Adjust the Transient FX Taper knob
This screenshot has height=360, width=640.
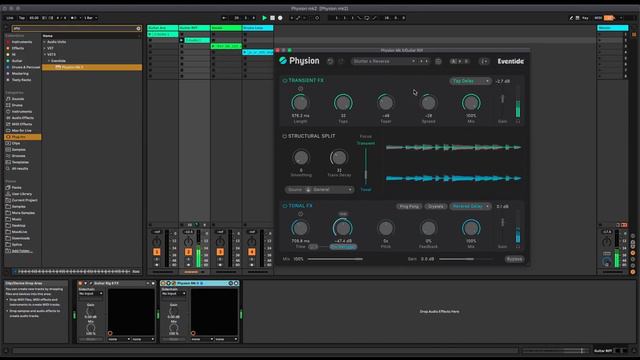[x=386, y=103]
